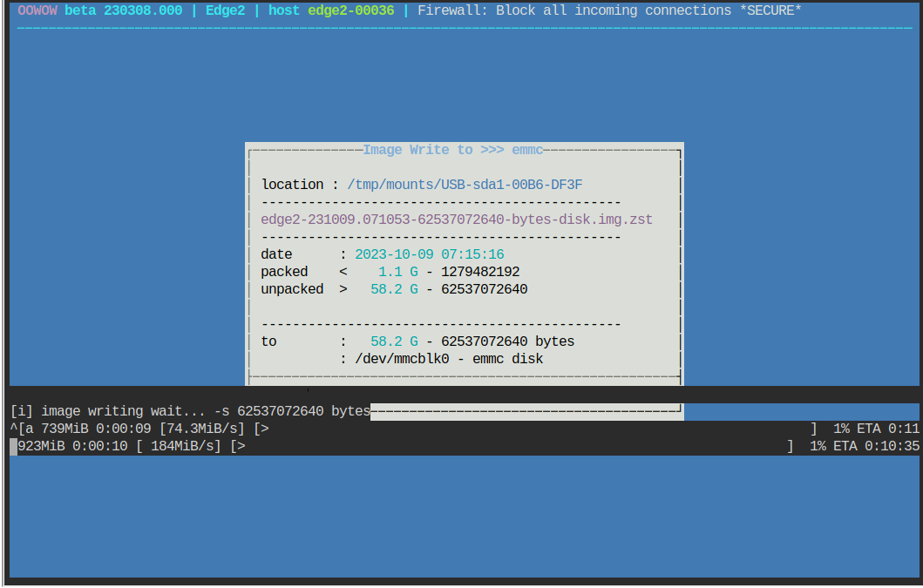Image resolution: width=923 pixels, height=588 pixels.
Task: Click the packed byte count 1279482192
Action: [x=480, y=272]
